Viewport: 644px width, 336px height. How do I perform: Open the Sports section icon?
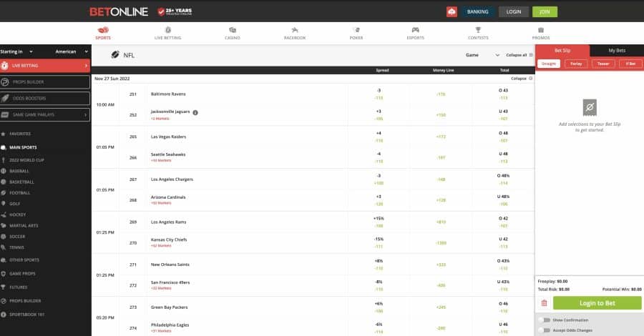pos(103,30)
